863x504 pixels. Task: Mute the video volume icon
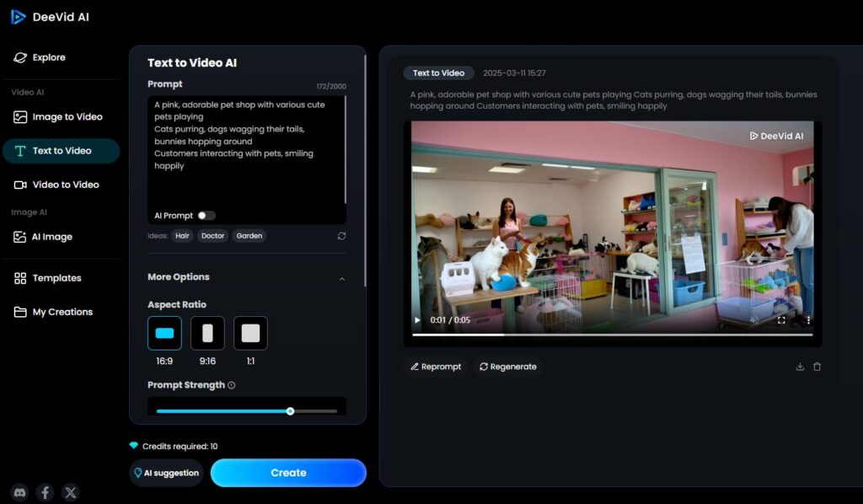point(754,320)
